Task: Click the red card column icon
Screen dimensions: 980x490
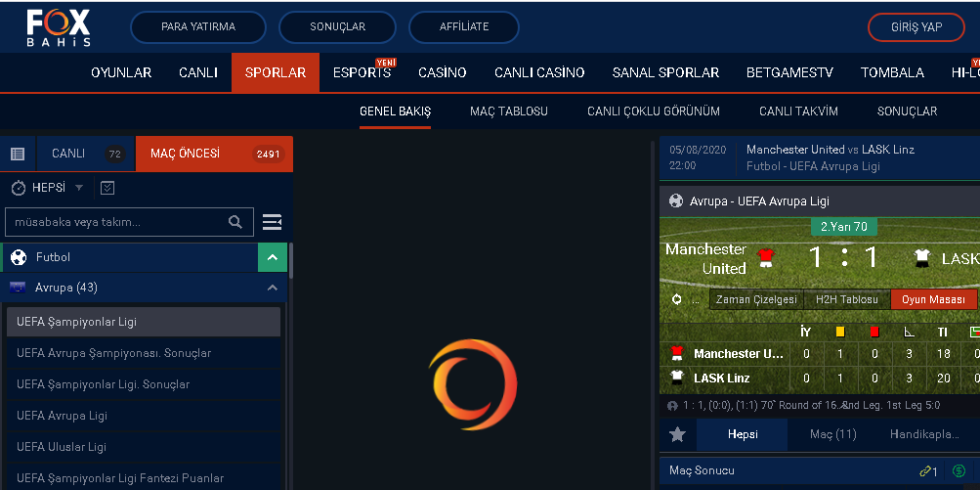Action: [874, 332]
